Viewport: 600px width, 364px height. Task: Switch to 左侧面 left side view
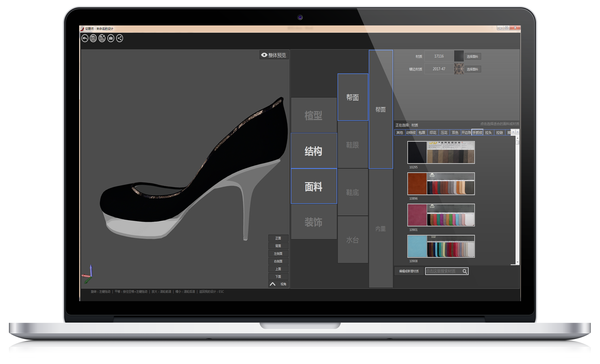pyautogui.click(x=278, y=253)
